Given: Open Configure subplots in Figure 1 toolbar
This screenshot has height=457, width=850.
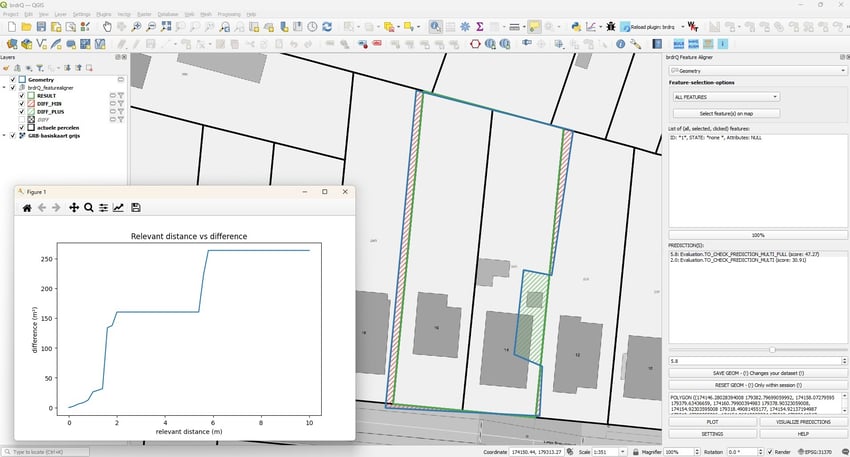Looking at the screenshot, I should pos(103,208).
